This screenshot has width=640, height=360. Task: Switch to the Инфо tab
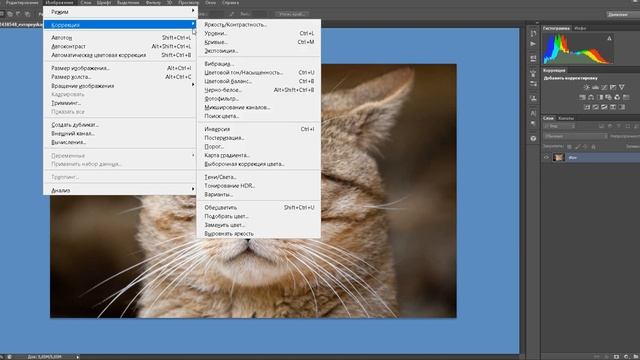(x=580, y=28)
